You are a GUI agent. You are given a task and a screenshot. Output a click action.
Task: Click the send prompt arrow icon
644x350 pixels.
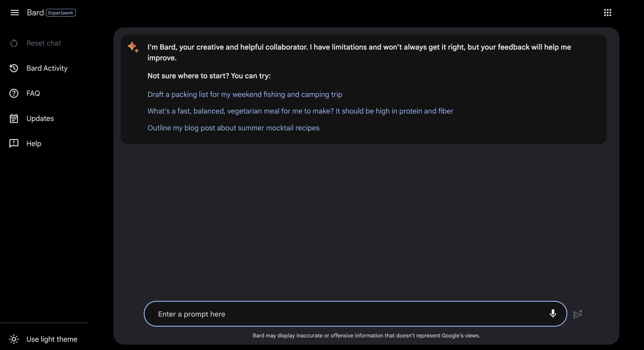[x=578, y=314]
